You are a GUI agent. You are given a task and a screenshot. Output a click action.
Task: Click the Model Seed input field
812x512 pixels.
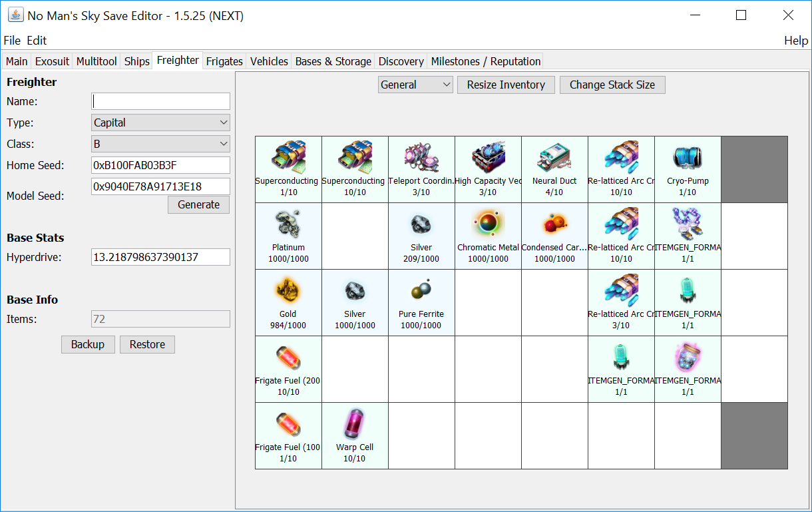click(x=160, y=186)
